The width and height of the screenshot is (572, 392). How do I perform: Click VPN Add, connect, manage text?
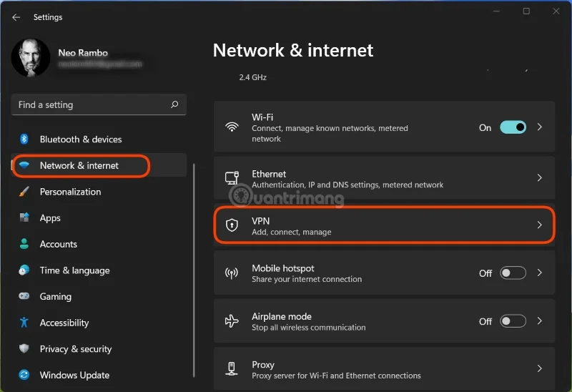coord(292,232)
